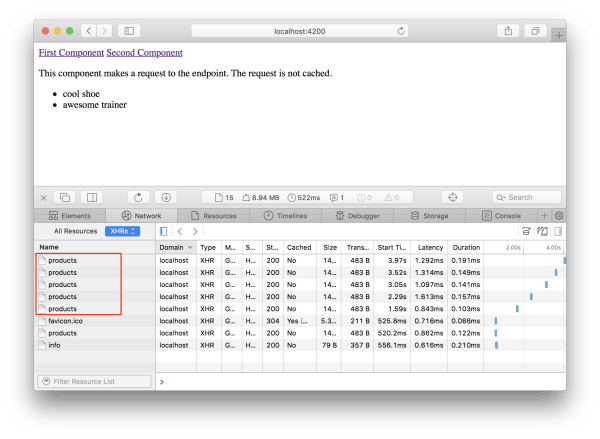
Task: Open the First Component link
Action: tap(71, 53)
